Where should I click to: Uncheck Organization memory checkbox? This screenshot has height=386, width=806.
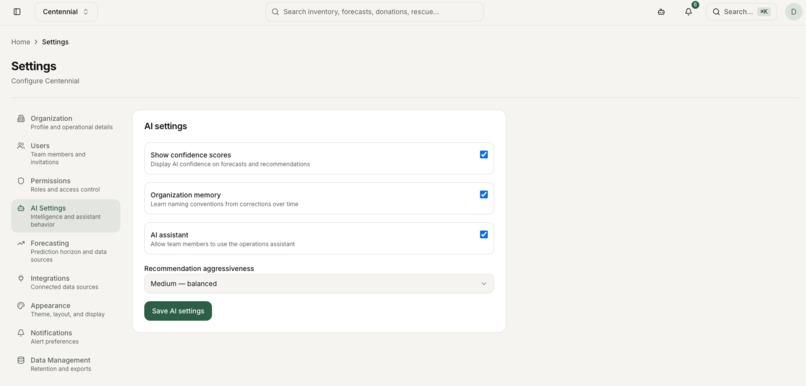484,194
